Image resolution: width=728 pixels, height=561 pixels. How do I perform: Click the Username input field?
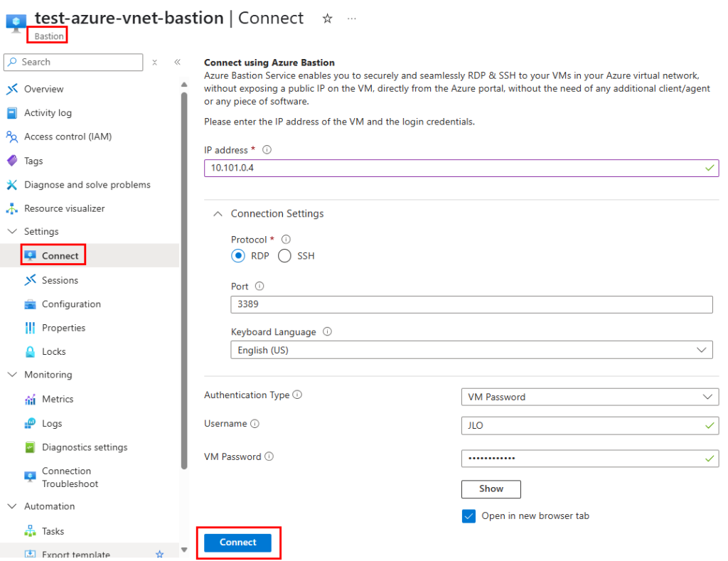pos(589,426)
